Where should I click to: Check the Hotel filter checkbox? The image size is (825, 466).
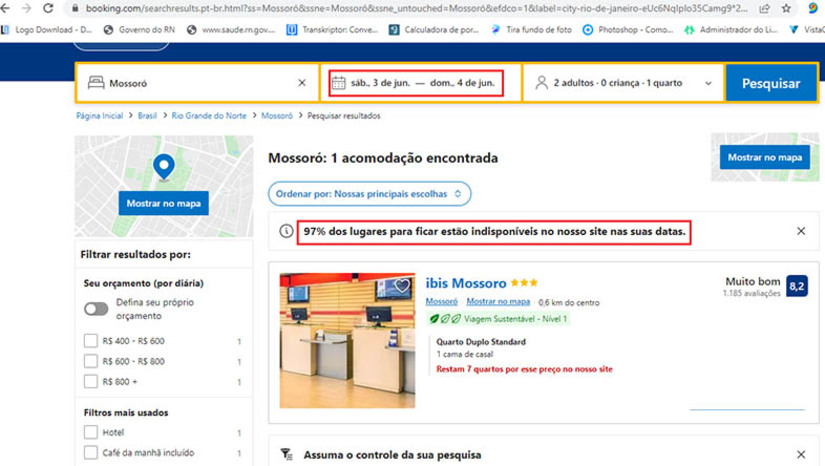point(90,432)
